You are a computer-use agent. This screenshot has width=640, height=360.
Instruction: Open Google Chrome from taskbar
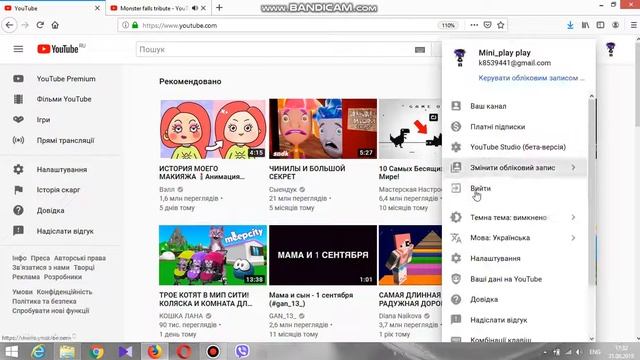[97, 351]
